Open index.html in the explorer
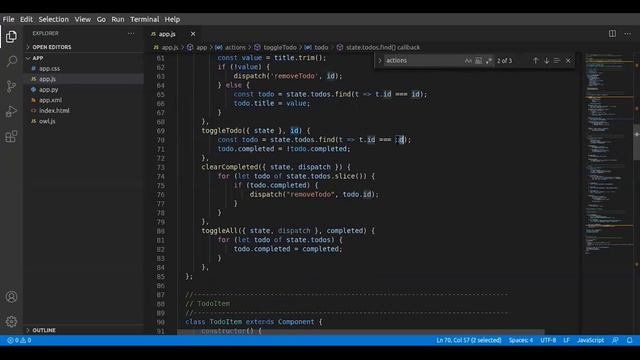The height and width of the screenshot is (360, 640). pyautogui.click(x=83, y=111)
